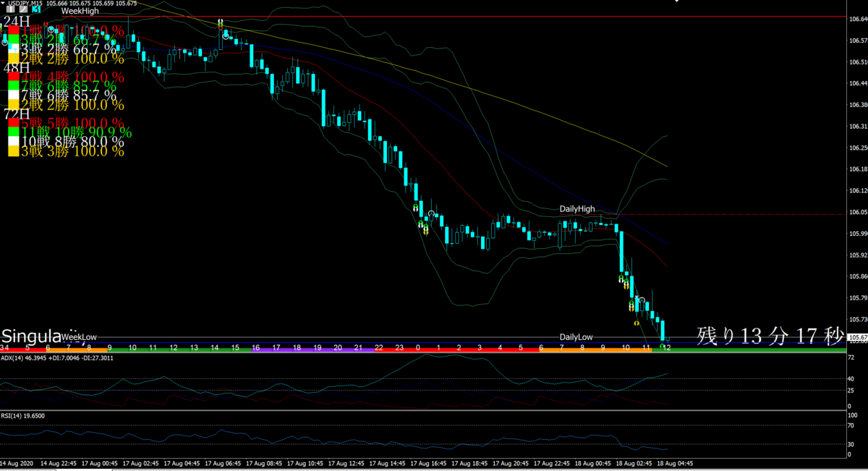Click the 48H statistics header
This screenshot has height=471, width=868.
click(16, 68)
